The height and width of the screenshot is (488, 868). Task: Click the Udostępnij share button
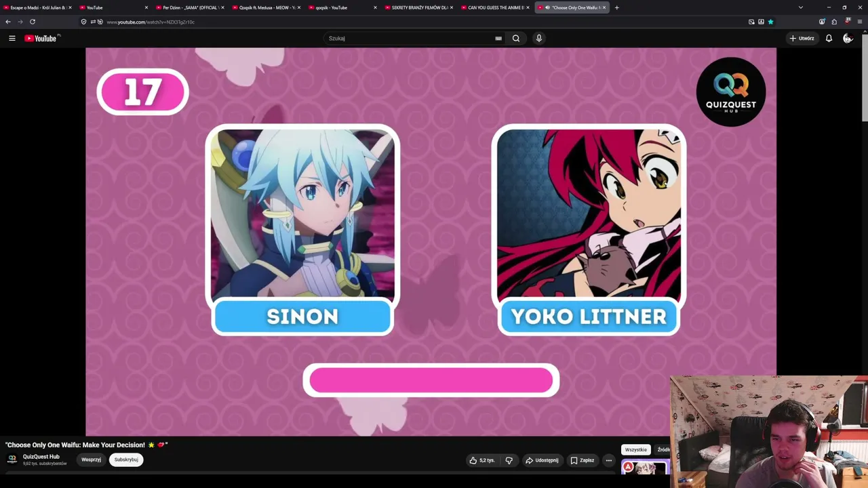(x=542, y=460)
